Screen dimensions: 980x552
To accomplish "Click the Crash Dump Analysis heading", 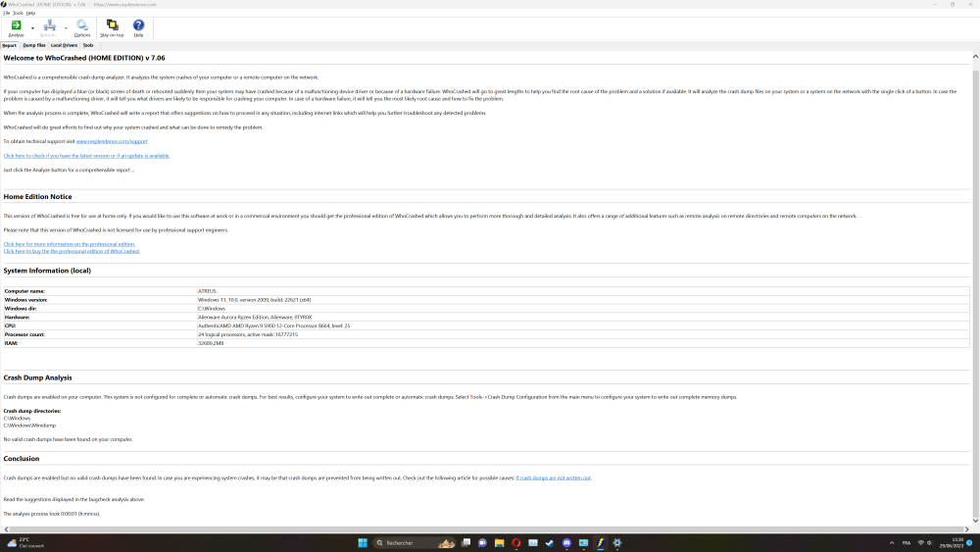I will coord(37,377).
